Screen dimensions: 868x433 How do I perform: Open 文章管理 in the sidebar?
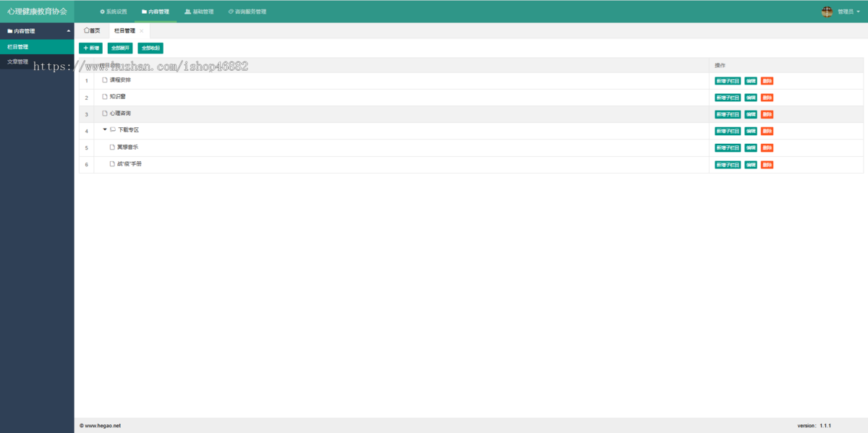coord(37,61)
